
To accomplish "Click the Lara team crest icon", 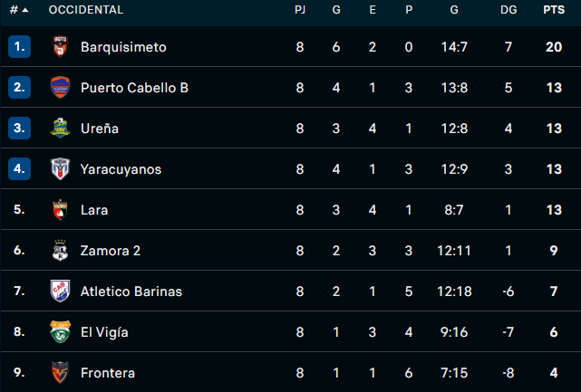I will coord(60,209).
